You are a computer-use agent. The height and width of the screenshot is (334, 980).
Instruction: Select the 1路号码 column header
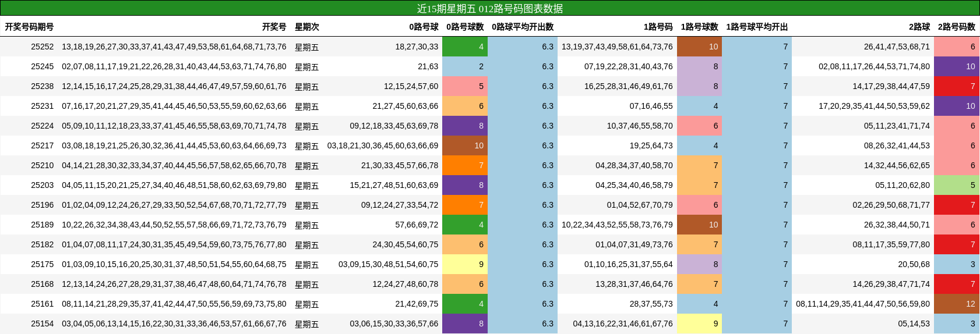click(x=658, y=27)
